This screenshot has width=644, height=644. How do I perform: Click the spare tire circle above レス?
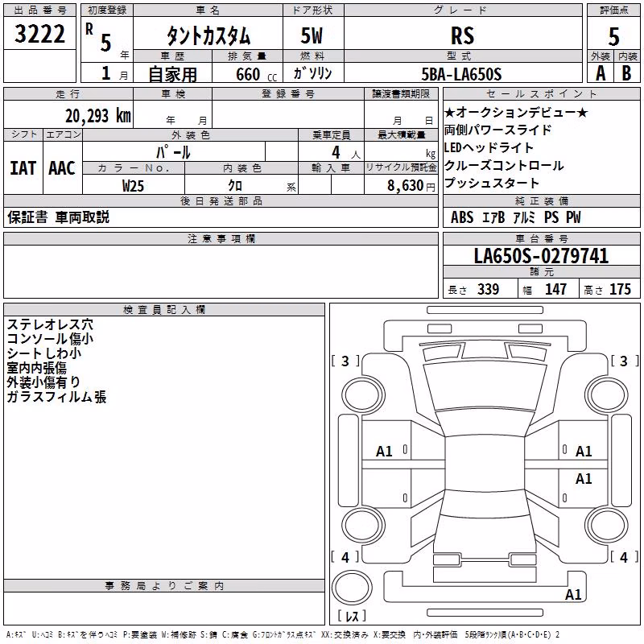(x=352, y=588)
